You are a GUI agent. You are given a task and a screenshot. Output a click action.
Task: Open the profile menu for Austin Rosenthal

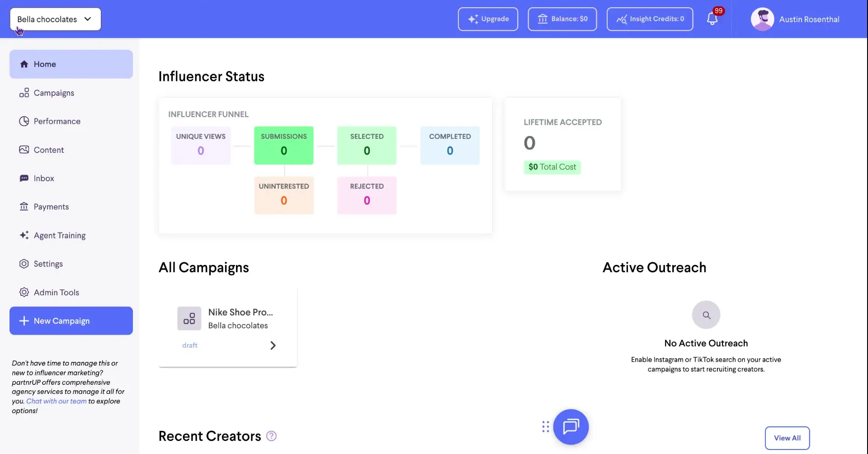[x=796, y=19]
